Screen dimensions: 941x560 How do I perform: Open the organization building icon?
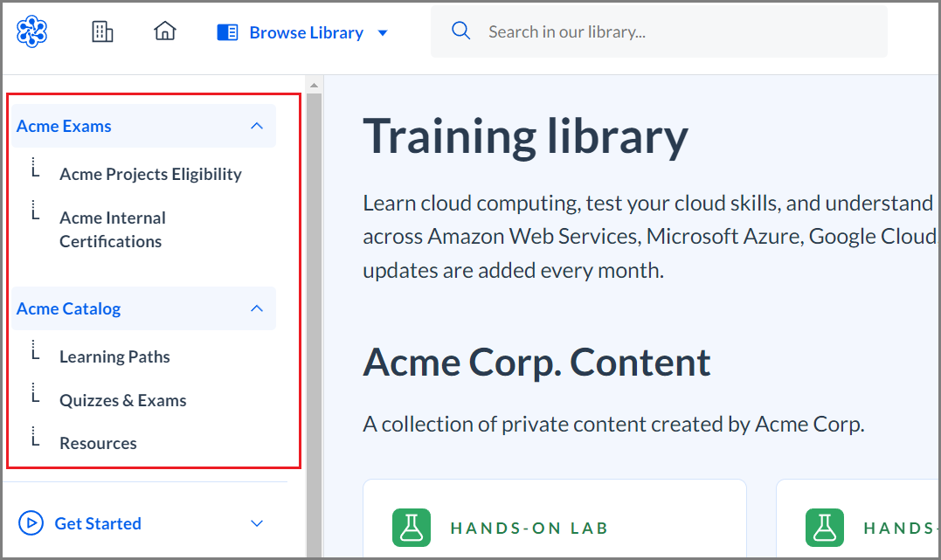tap(102, 31)
